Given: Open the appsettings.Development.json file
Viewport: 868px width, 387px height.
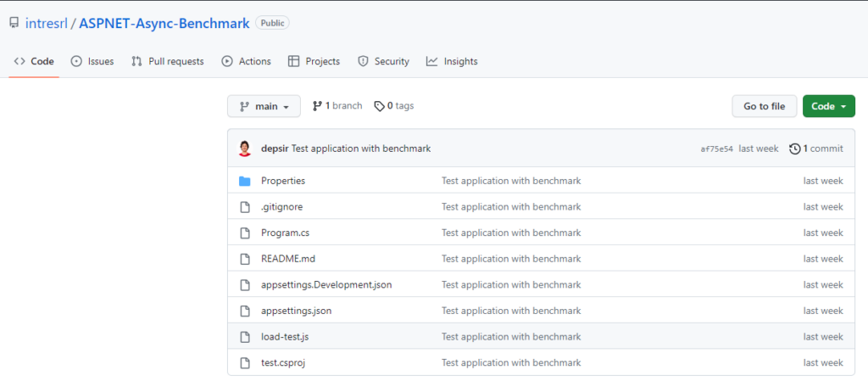Looking at the screenshot, I should pos(326,285).
